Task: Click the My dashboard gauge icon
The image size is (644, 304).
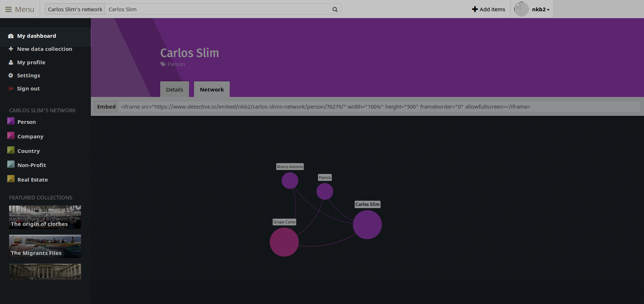Action: coord(11,36)
